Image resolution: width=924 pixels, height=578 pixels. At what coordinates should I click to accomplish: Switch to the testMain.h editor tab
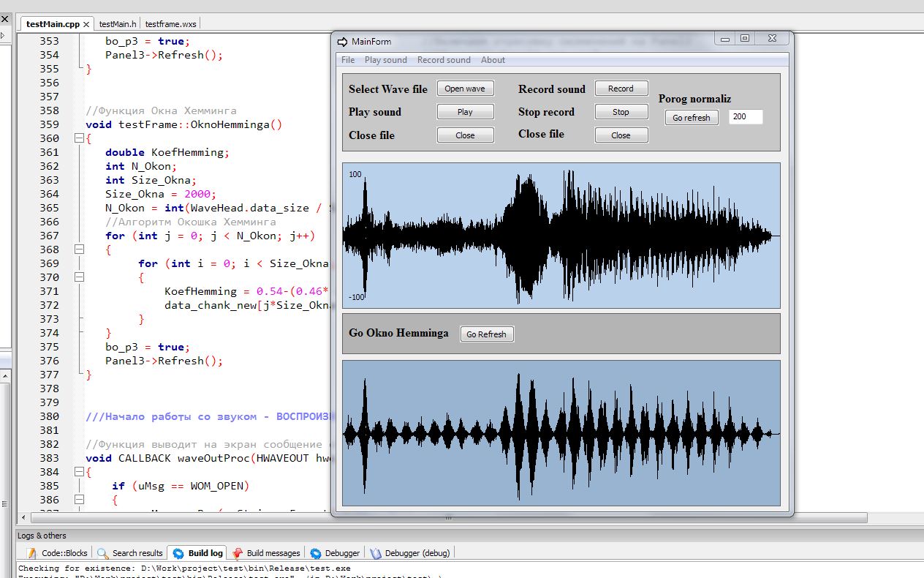click(x=118, y=24)
